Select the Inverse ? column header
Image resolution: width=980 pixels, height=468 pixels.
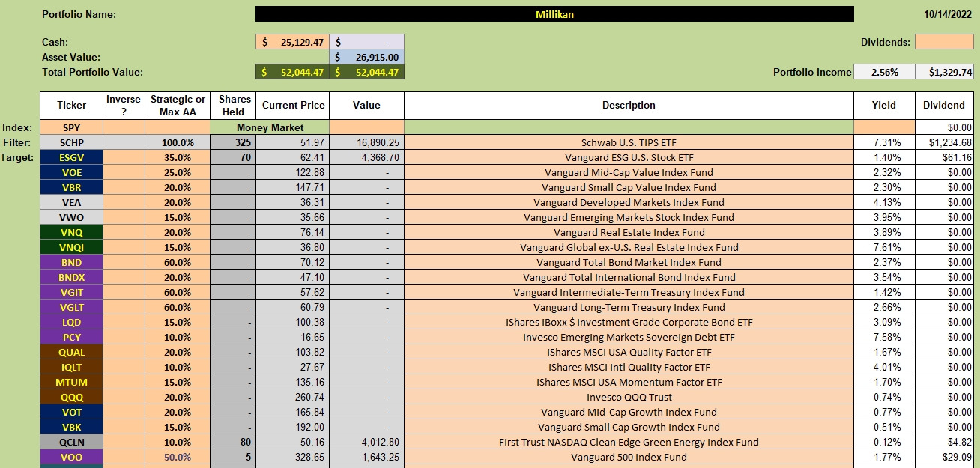(124, 106)
